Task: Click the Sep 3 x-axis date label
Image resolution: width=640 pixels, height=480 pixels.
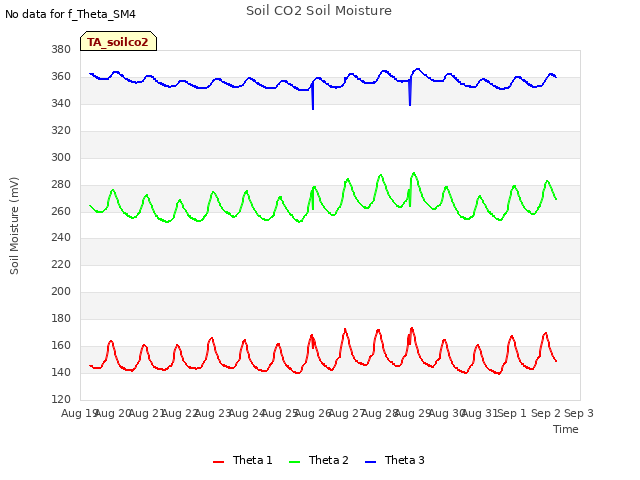Action: (x=579, y=413)
